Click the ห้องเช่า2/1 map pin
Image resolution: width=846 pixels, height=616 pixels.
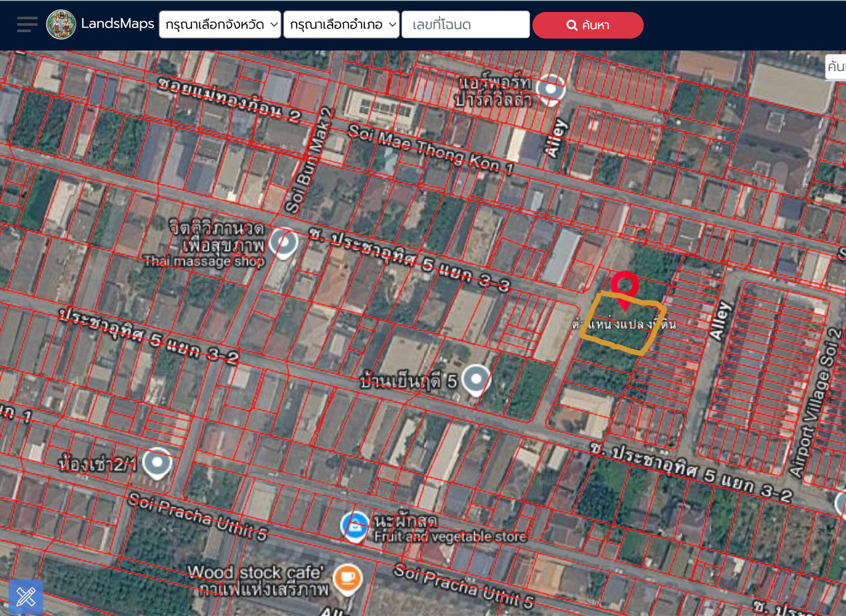click(157, 463)
